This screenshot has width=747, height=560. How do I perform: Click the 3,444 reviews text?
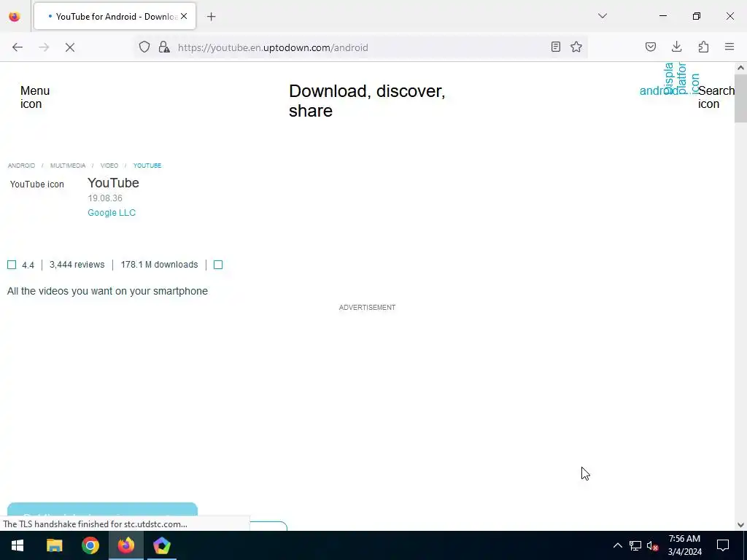point(77,265)
